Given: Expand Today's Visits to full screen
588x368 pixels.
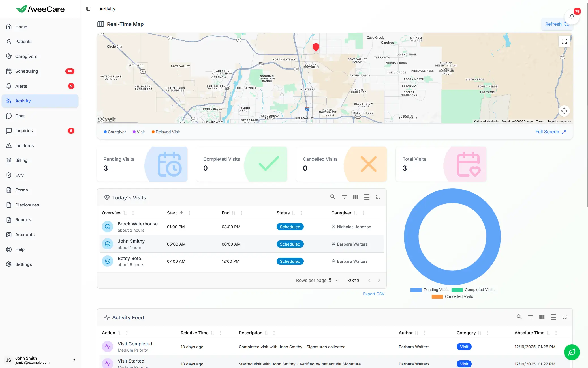Looking at the screenshot, I should click(378, 197).
